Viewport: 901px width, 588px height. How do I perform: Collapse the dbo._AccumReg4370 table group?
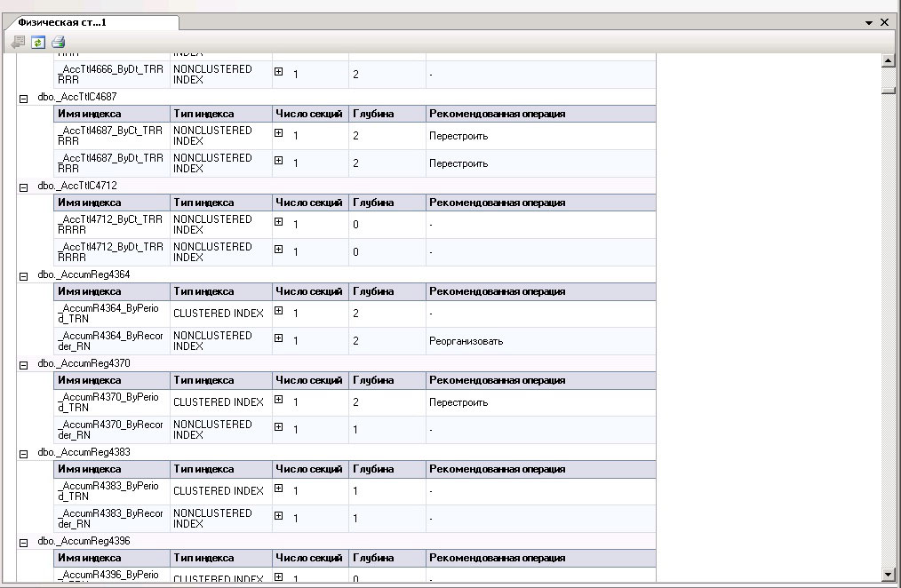pos(24,365)
